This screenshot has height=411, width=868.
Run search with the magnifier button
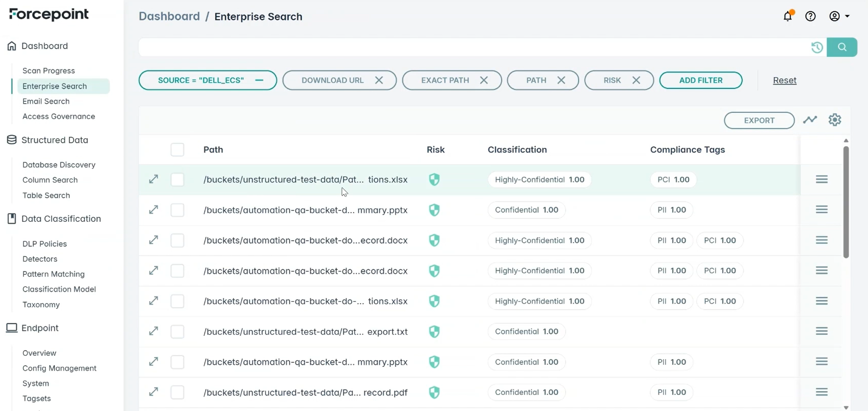coord(842,47)
